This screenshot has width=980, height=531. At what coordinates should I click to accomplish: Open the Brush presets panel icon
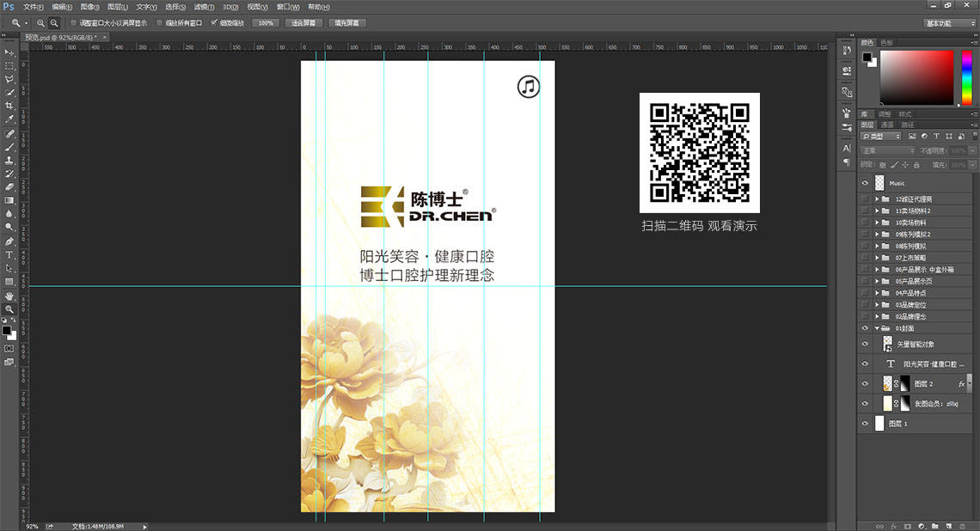[846, 127]
